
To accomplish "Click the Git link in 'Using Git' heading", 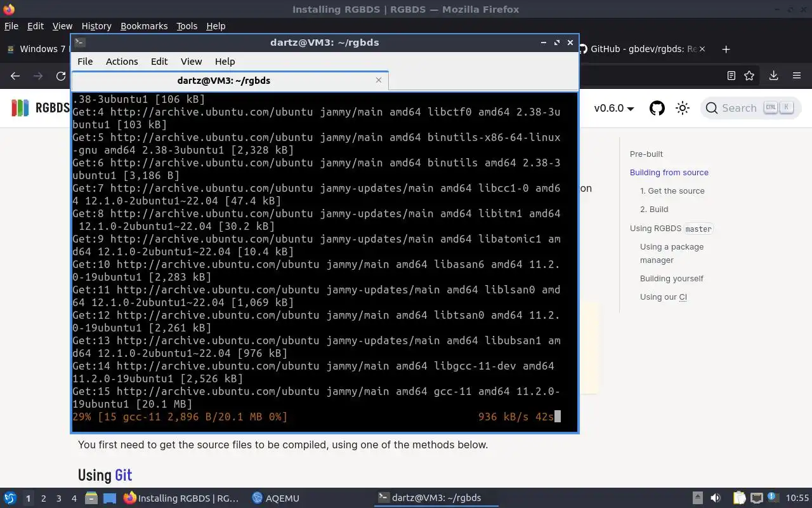I will (x=123, y=475).
